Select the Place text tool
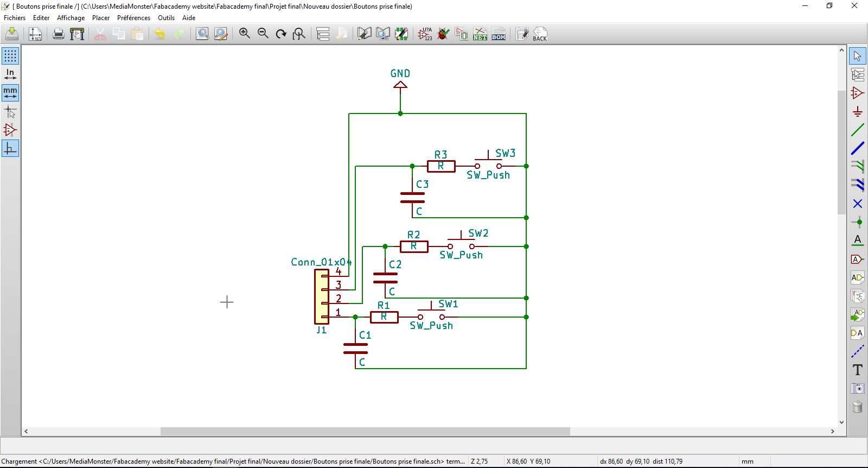Screen dimensions: 868x468 pos(858,370)
